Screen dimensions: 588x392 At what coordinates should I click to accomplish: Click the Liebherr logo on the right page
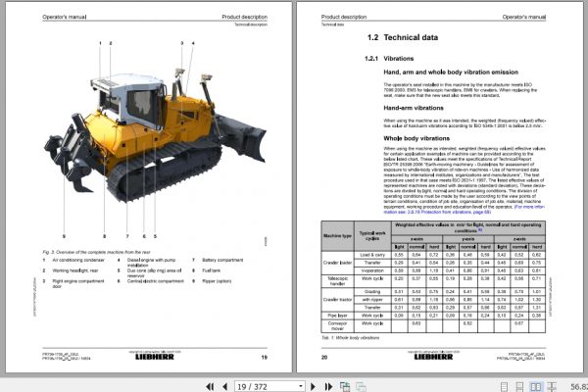(433, 357)
